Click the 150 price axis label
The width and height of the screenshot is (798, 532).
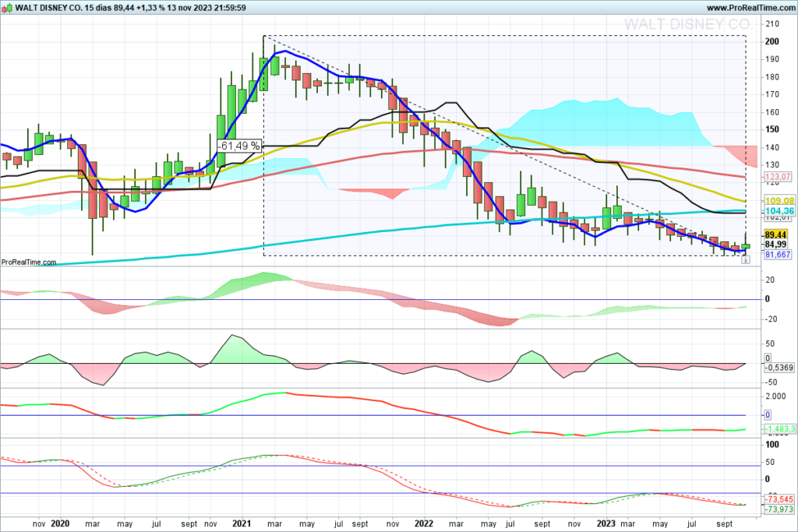772,129
